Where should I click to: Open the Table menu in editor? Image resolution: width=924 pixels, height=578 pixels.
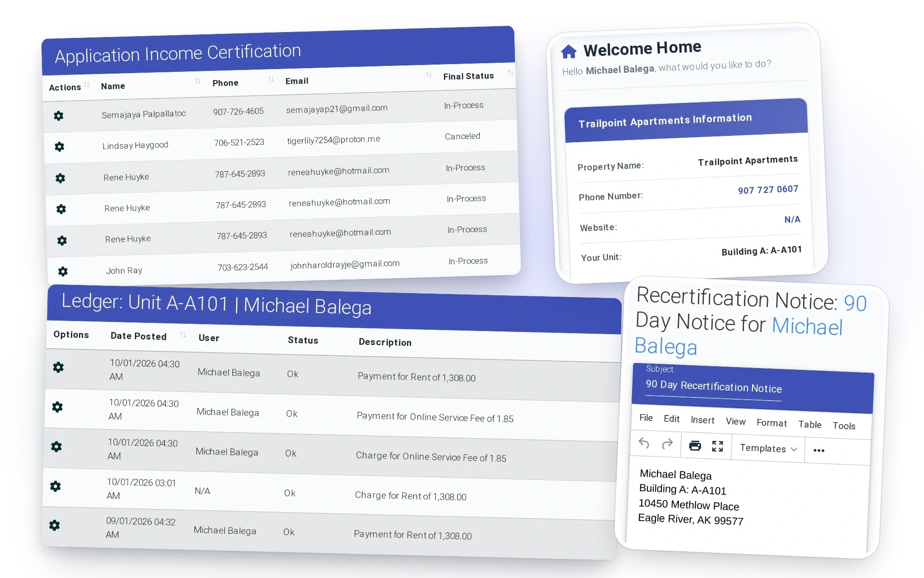coord(810,424)
